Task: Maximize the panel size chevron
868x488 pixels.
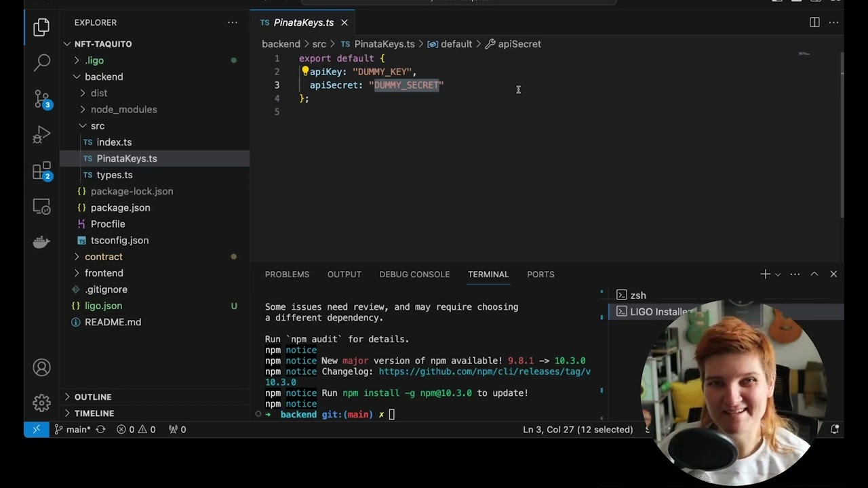Action: [814, 274]
